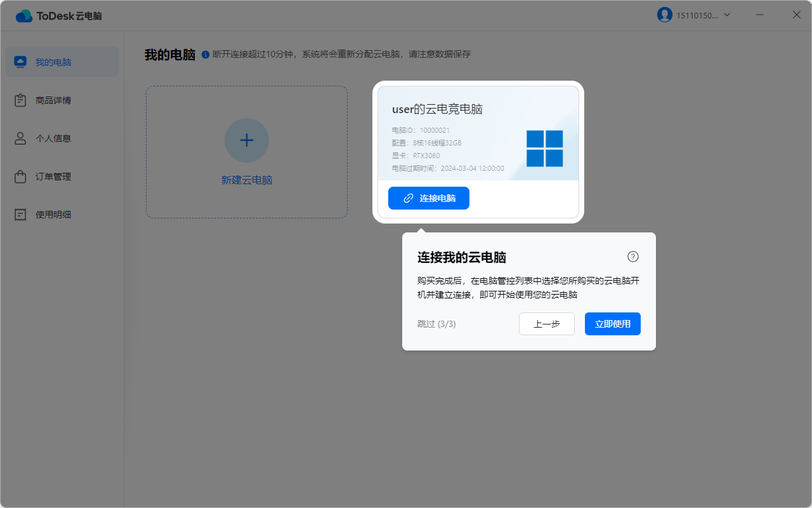Go to 商品详情 in the sidebar

tap(62, 100)
